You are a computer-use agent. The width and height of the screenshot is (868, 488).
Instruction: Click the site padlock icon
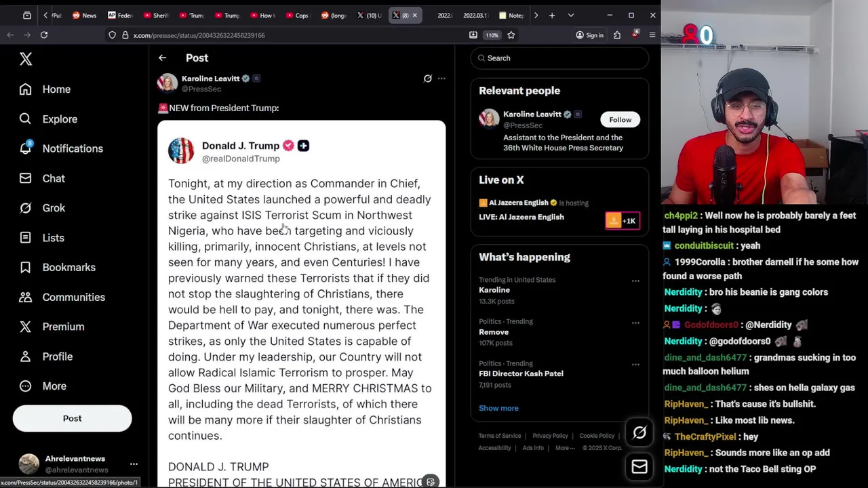pyautogui.click(x=125, y=35)
